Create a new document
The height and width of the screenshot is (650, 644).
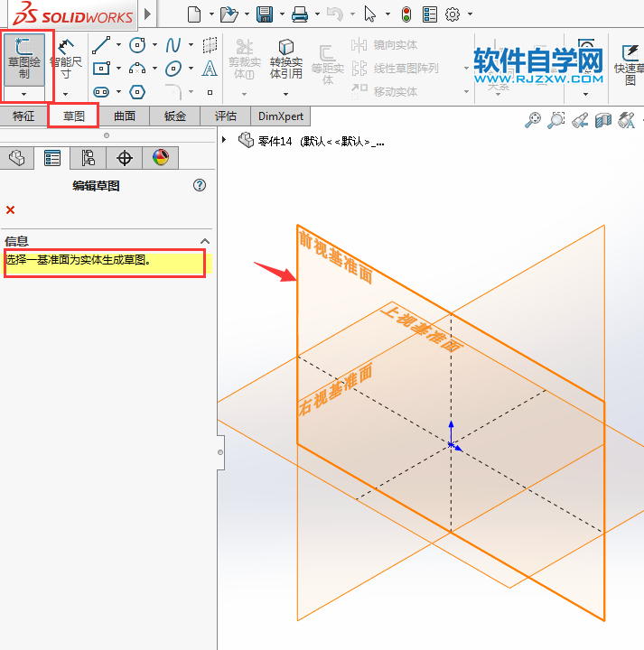click(x=194, y=14)
